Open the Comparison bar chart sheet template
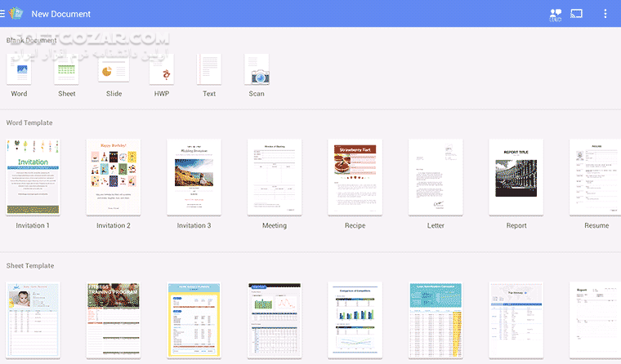 tap(355, 320)
